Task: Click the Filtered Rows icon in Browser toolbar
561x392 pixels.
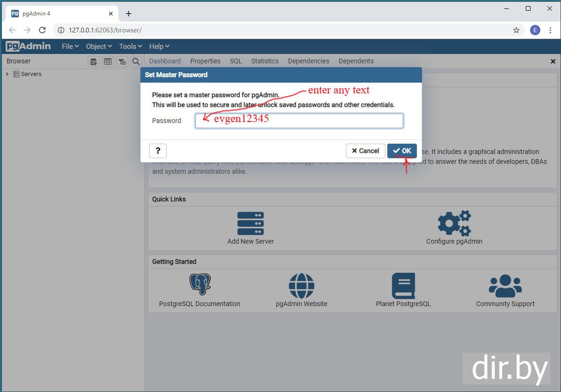Action: (x=122, y=61)
